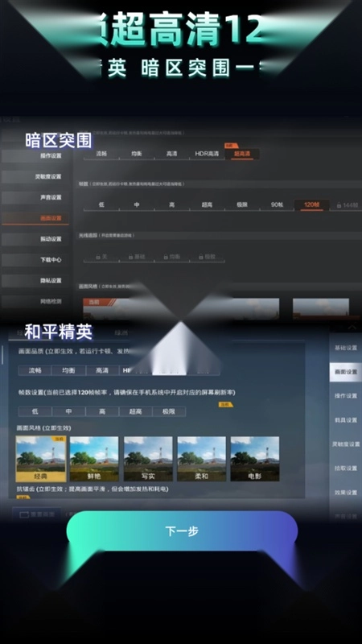Screen dimensions: 362x644
Task: Select the 120帧 frame rate option
Action: (x=312, y=205)
